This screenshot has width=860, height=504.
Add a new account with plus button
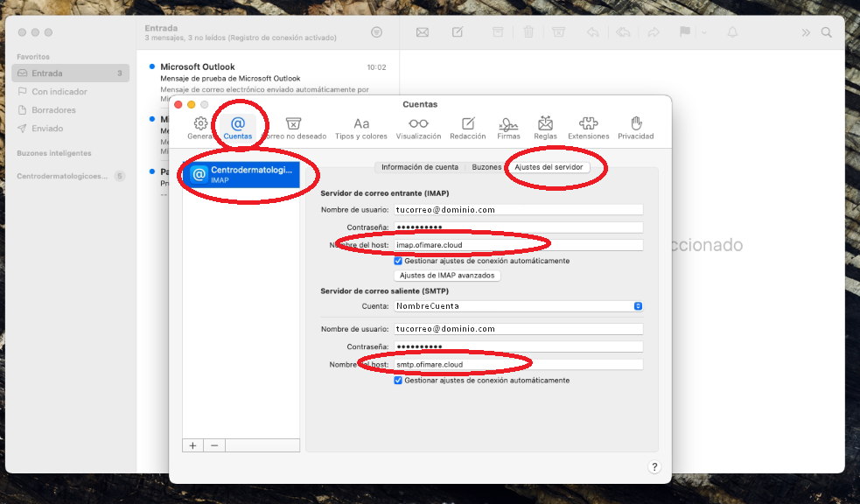pyautogui.click(x=192, y=445)
